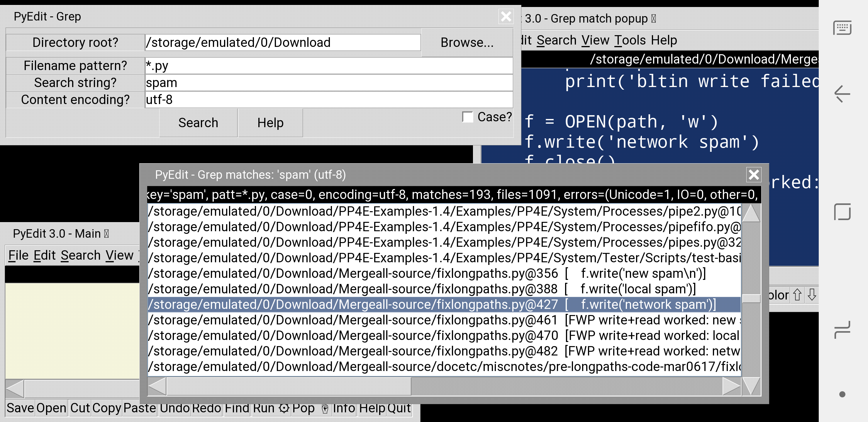868x422 pixels.
Task: Tap the Android back arrow
Action: coord(842,93)
